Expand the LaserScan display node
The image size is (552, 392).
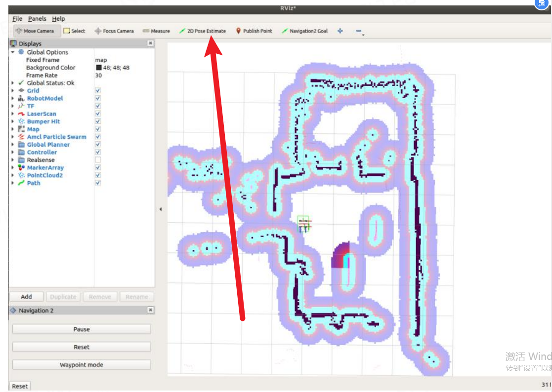pos(13,114)
